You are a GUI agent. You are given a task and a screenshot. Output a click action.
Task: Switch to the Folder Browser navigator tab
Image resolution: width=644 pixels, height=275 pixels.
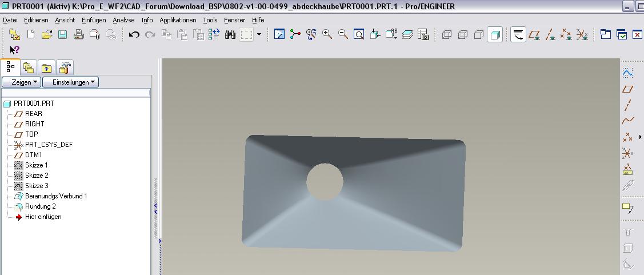pos(29,68)
